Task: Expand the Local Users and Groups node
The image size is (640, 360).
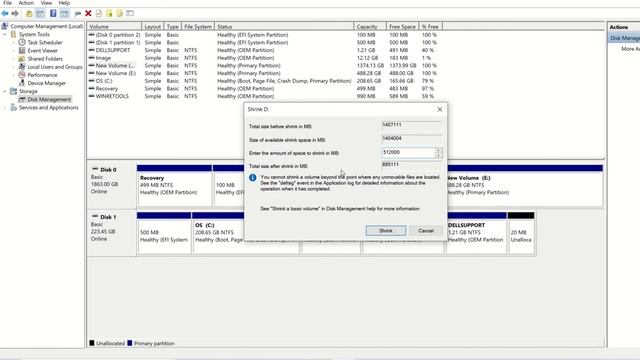Action: [13, 67]
